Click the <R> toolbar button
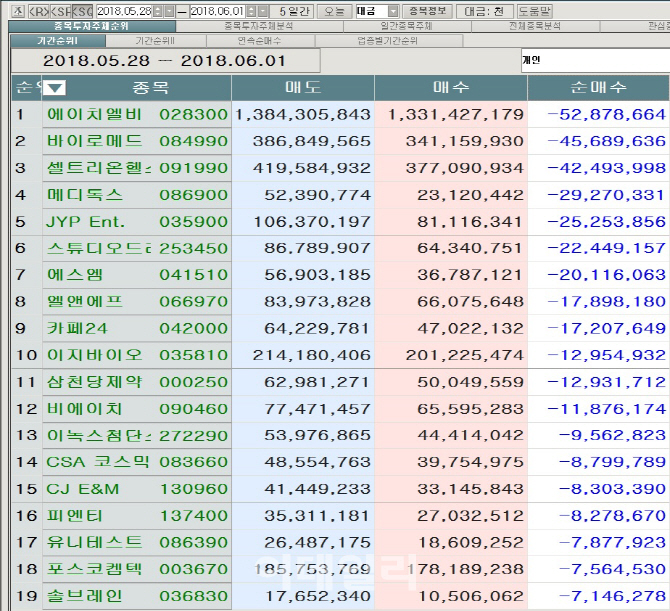670x611 pixels. [39, 11]
